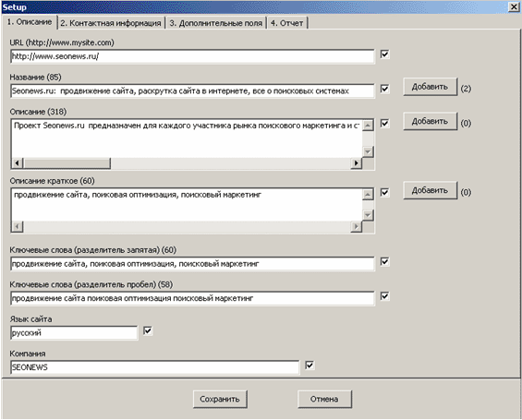Click scroll-up arrow in Описание краткое area

coord(368,195)
